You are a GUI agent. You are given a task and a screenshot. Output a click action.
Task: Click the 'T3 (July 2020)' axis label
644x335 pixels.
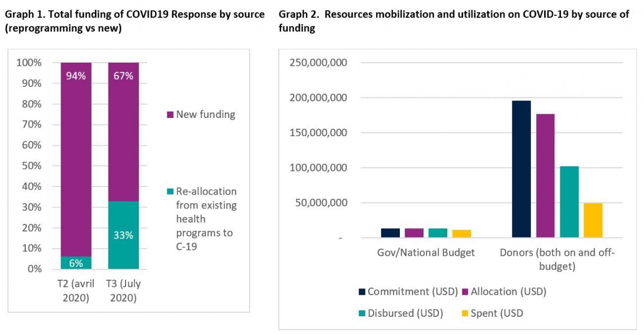tap(123, 290)
